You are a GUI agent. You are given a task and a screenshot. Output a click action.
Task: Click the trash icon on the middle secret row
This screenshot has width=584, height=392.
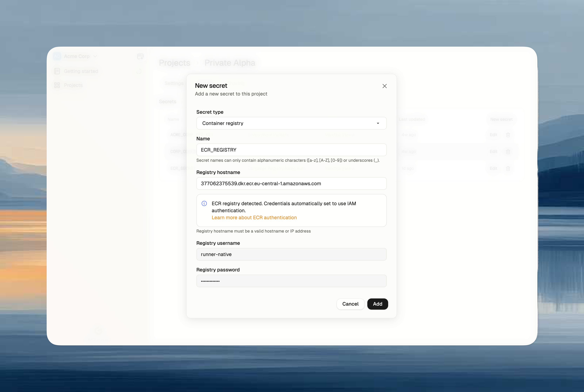(508, 152)
